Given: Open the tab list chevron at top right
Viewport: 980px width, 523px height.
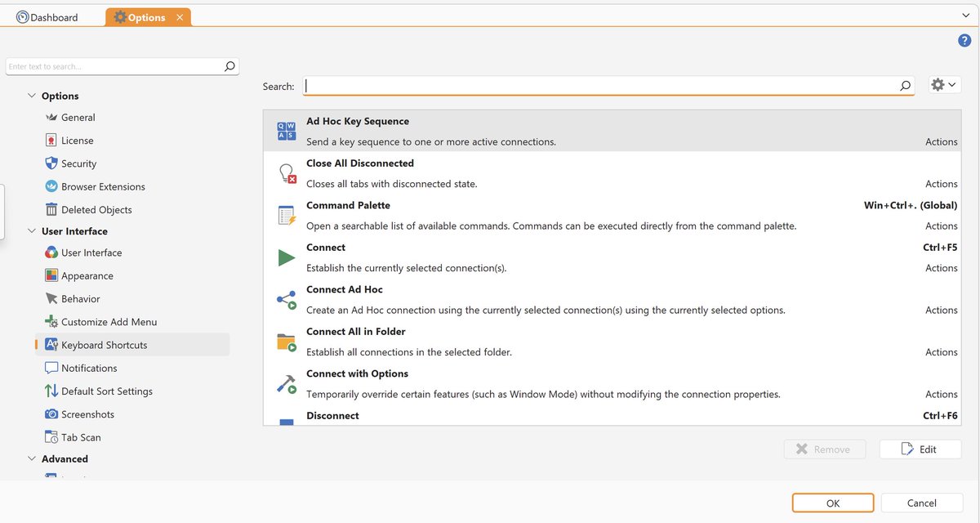Looking at the screenshot, I should click(x=966, y=16).
